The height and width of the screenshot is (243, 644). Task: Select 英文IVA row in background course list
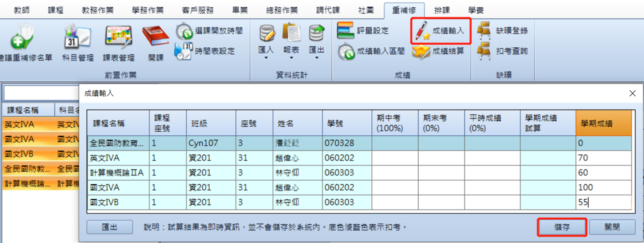[40, 125]
